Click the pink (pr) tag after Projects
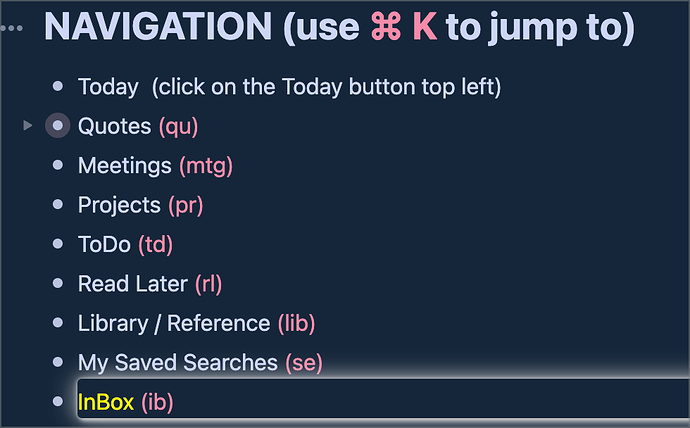Viewport: 690px width, 428px height. tap(186, 205)
